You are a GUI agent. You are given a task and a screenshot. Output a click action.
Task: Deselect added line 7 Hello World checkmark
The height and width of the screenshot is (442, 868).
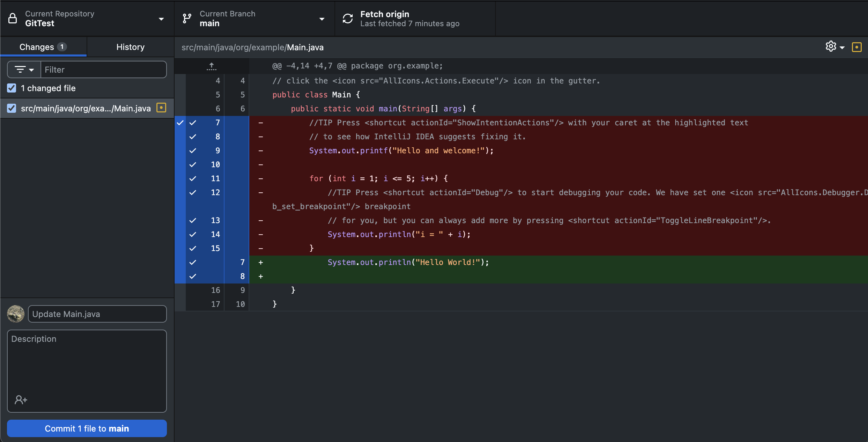click(193, 262)
